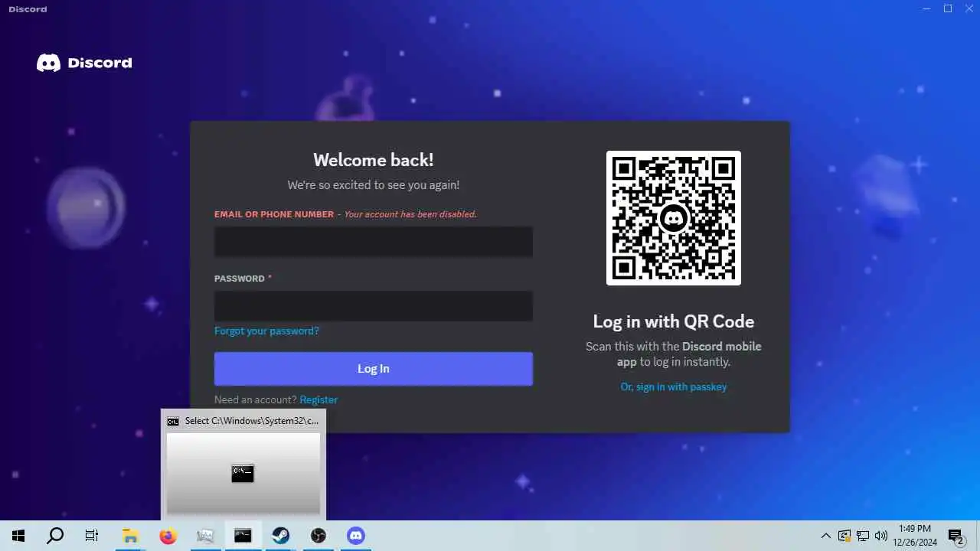Open OBS Studio from the taskbar
The width and height of the screenshot is (980, 551).
pos(318,536)
